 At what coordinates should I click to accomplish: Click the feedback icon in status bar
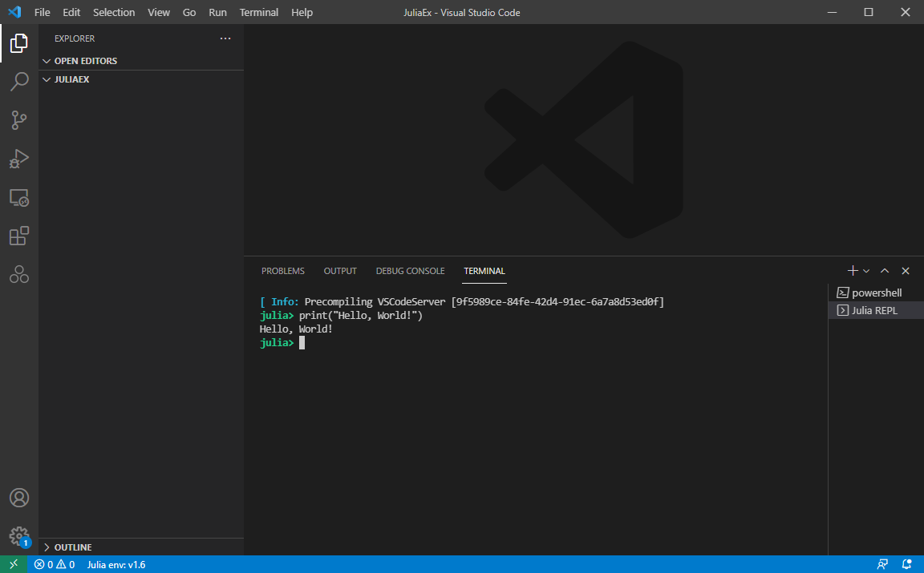click(882, 564)
